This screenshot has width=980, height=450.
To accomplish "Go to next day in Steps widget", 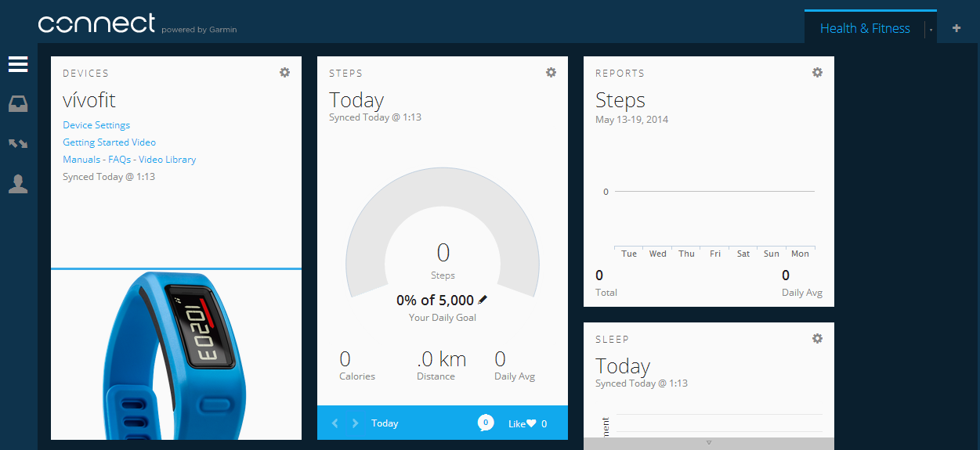I will pyautogui.click(x=355, y=423).
